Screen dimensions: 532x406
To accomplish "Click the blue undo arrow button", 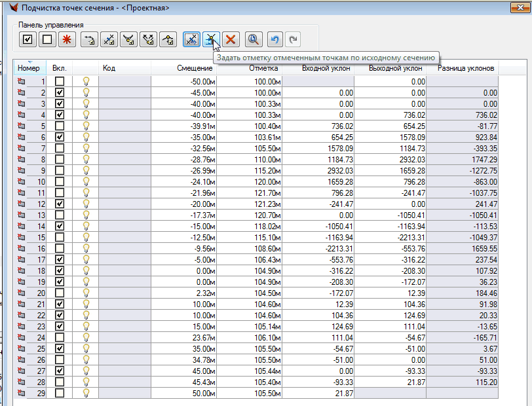I will [x=275, y=39].
